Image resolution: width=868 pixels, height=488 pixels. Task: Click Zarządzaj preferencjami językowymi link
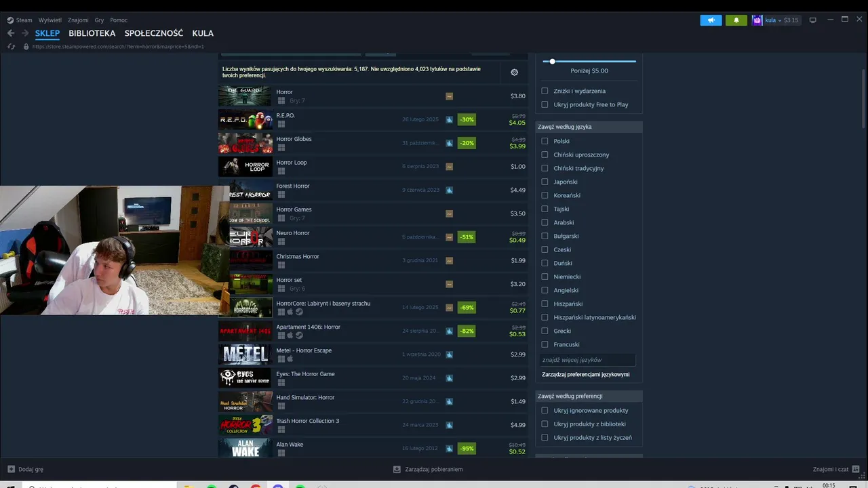586,374
